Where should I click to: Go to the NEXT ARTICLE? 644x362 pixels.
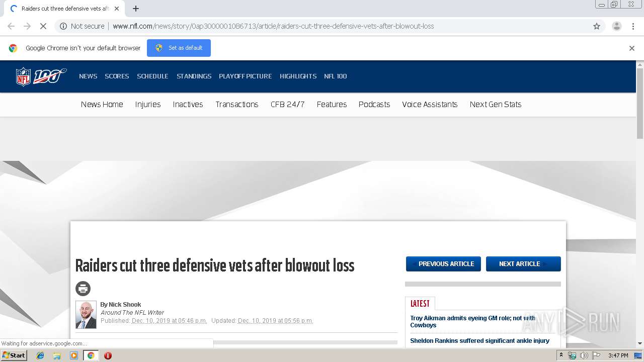tap(523, 264)
